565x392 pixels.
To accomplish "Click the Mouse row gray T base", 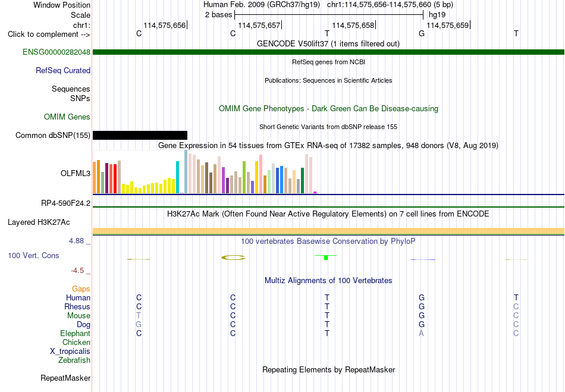I will (139, 316).
